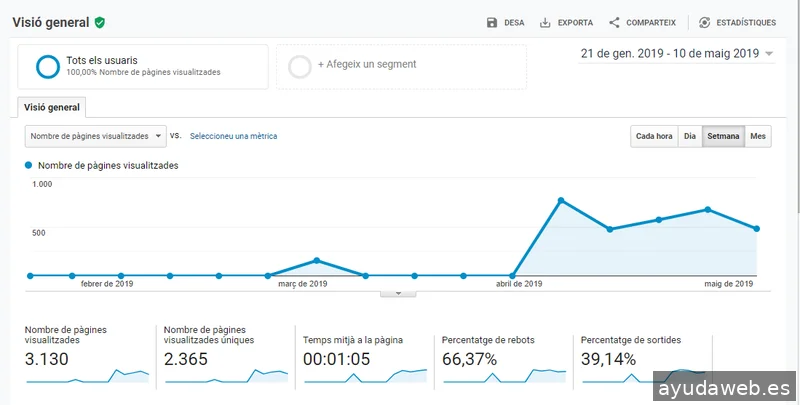This screenshot has width=800, height=405.
Task: Click the DESA save icon
Action: (x=492, y=22)
